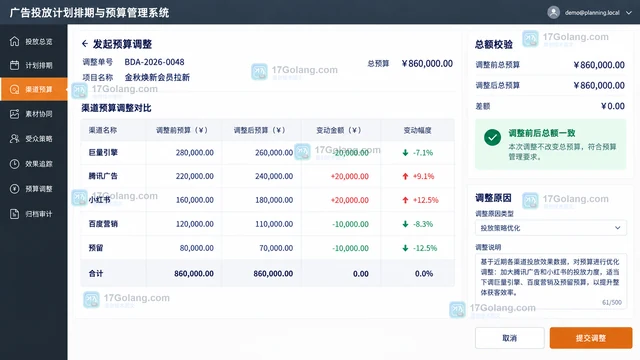The height and width of the screenshot is (360, 640).
Task: Click the 取消 button
Action: (509, 338)
